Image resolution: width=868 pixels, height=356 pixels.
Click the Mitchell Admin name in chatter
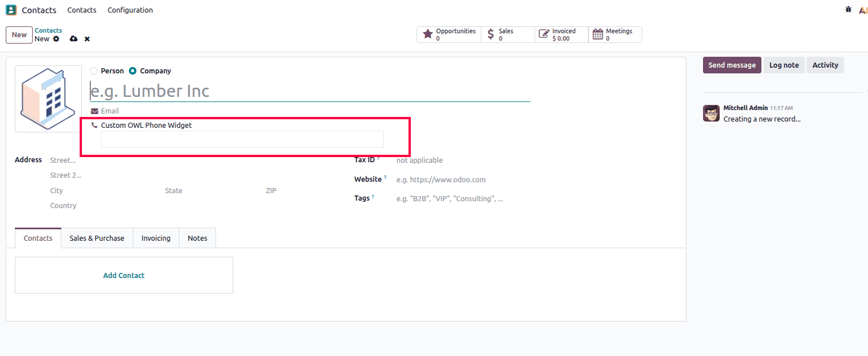745,108
